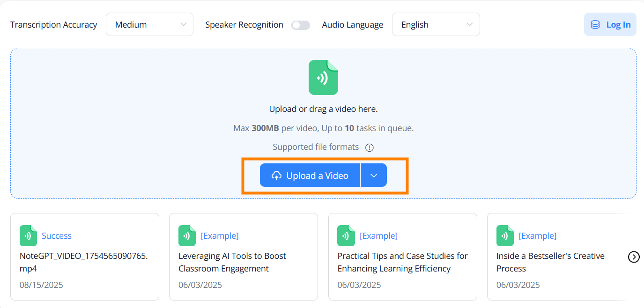
Task: Click the next arrow on the video carousel
Action: pyautogui.click(x=634, y=257)
